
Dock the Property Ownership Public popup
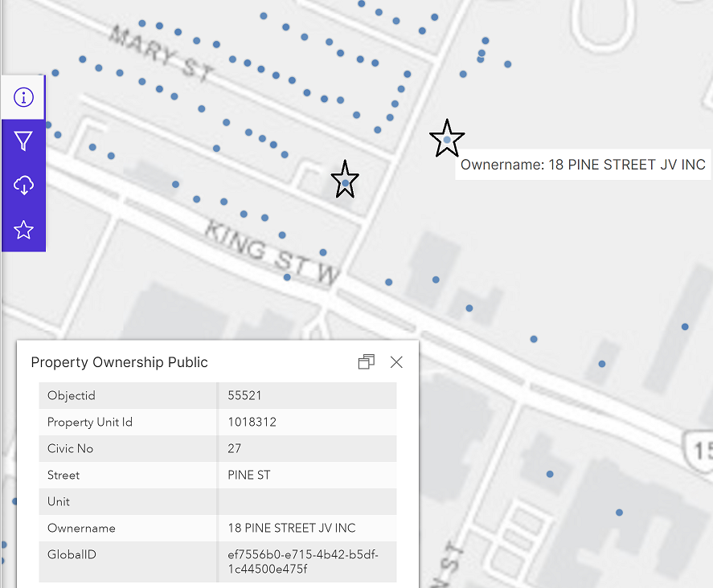point(367,362)
